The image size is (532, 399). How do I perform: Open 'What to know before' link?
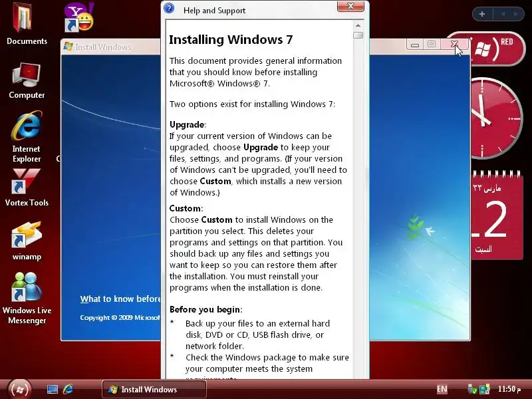coord(120,299)
